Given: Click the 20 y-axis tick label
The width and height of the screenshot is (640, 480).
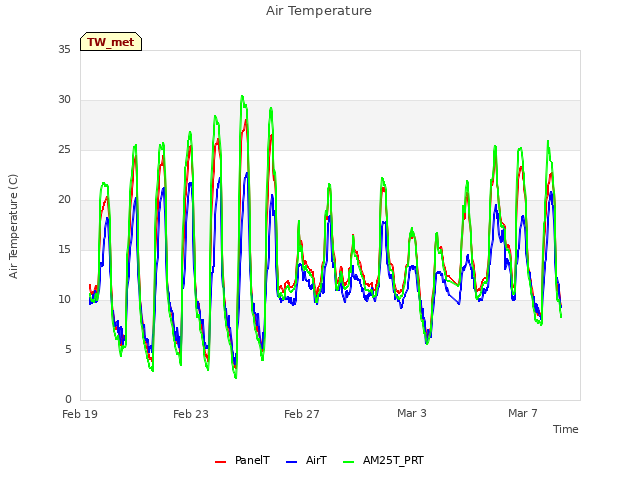Looking at the screenshot, I should click(x=64, y=200).
